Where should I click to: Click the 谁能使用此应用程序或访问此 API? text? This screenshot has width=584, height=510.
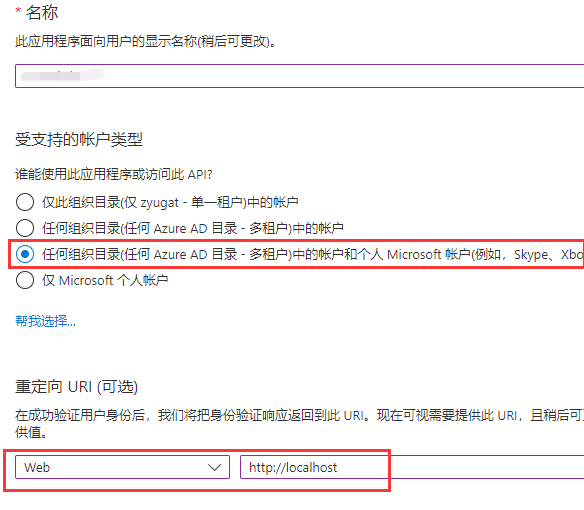point(114,174)
